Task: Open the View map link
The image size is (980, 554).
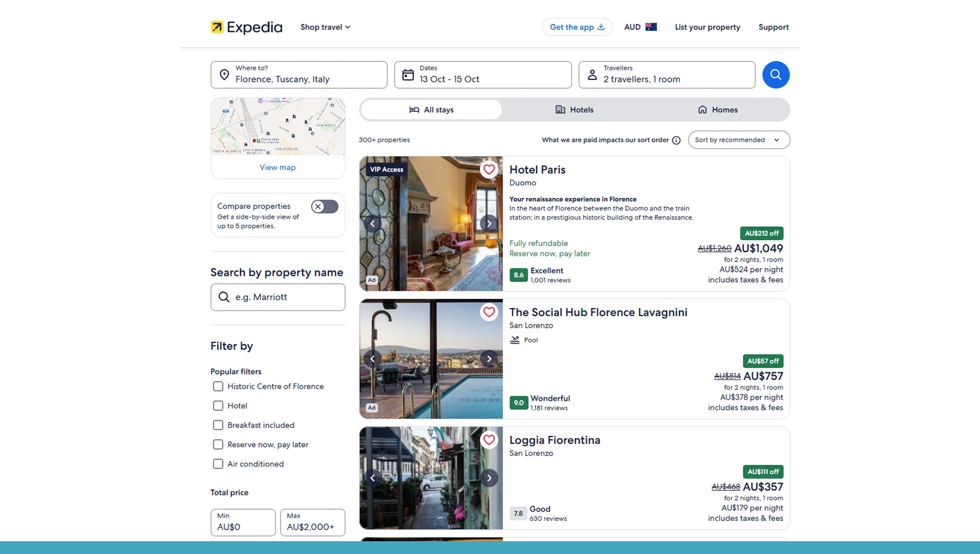Action: tap(277, 167)
